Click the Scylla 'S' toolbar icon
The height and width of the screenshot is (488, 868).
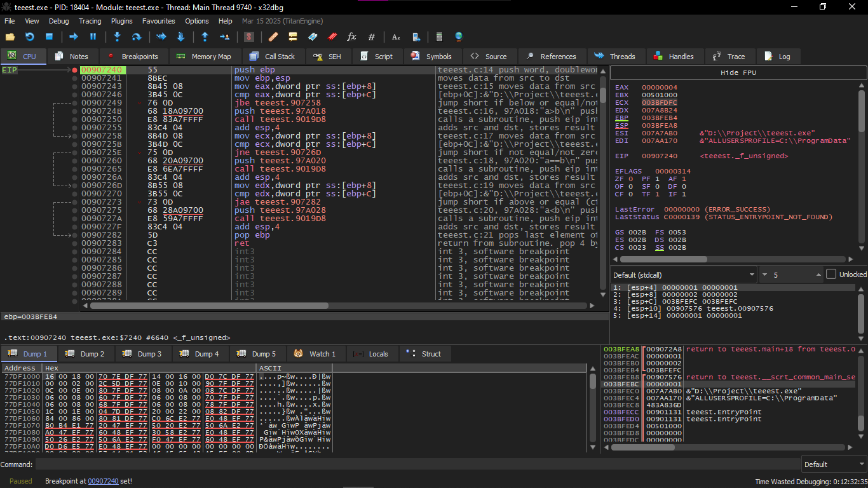(x=249, y=37)
